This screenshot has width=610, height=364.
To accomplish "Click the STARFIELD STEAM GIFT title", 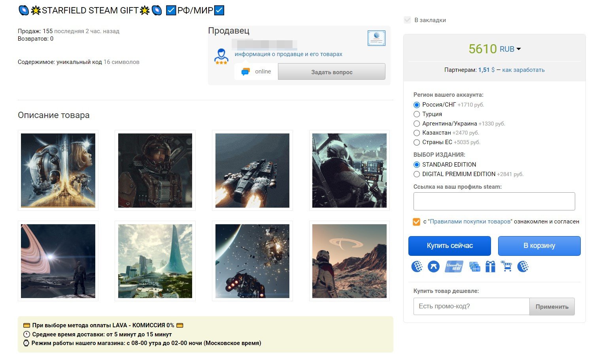I will [90, 11].
